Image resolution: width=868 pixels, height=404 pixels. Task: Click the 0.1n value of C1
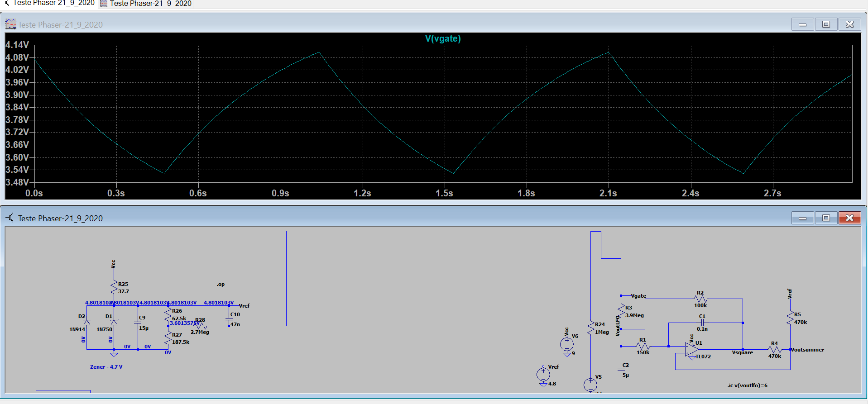point(702,329)
